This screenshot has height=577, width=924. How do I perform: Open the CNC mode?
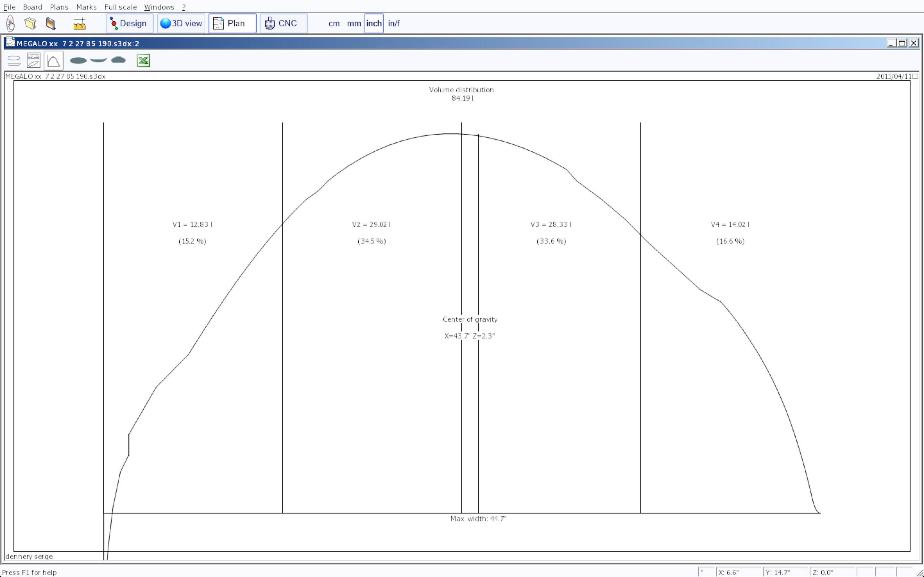(283, 23)
